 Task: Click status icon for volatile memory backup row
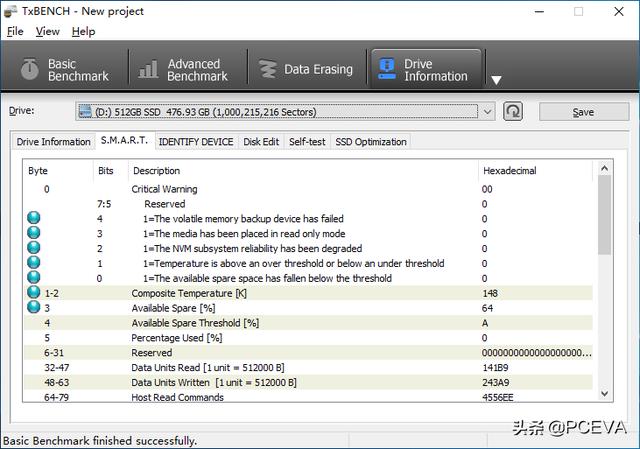click(33, 218)
